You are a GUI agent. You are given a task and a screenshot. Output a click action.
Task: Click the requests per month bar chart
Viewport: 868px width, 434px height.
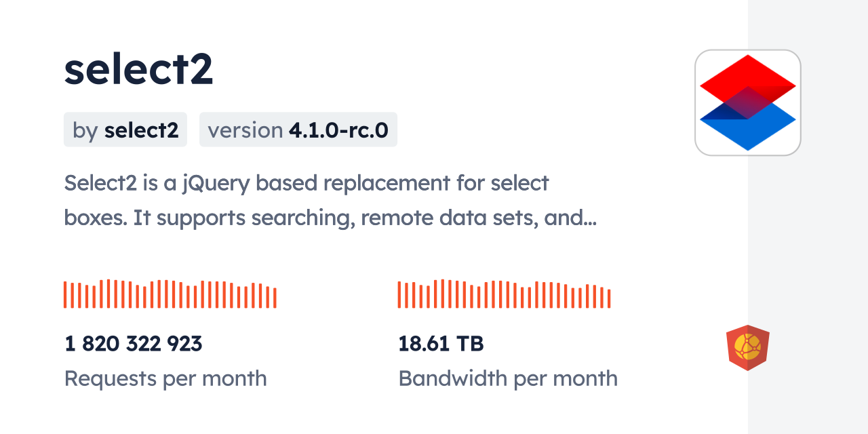click(170, 294)
